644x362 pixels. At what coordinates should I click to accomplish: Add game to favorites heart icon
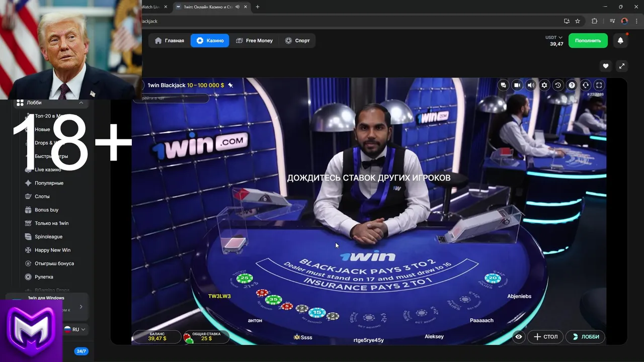tap(606, 66)
